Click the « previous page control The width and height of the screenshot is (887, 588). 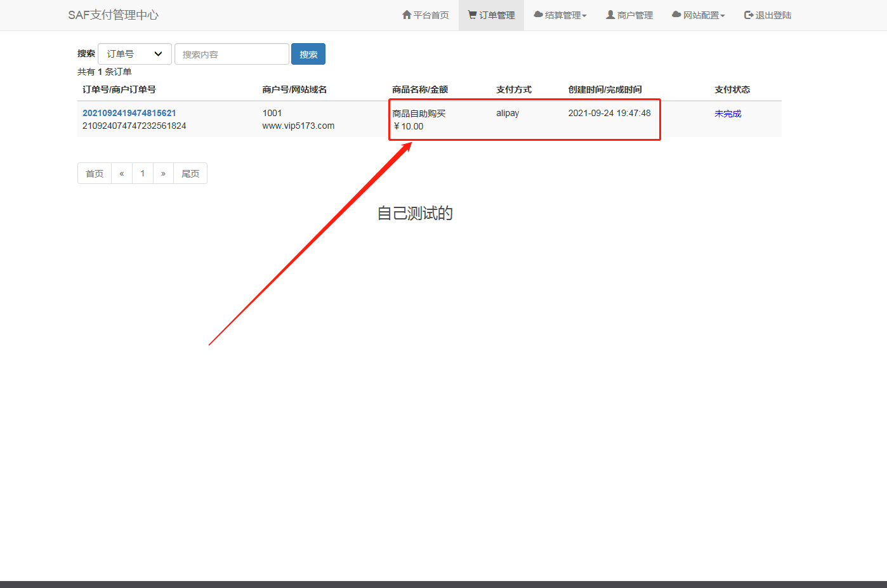click(x=121, y=173)
